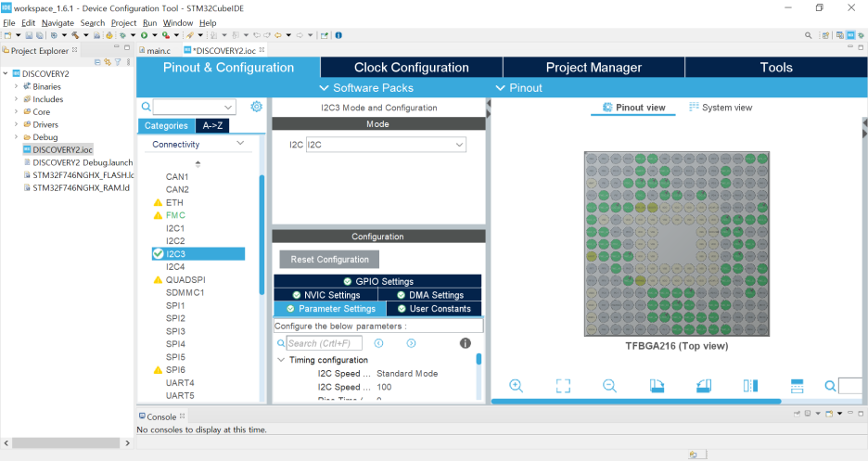Click the pinout horizontal scrollbar

click(636, 402)
